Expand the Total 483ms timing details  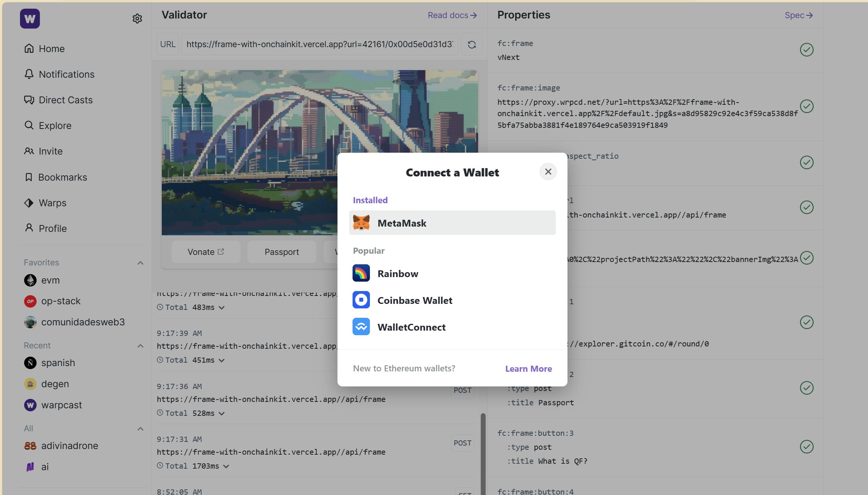[222, 308]
